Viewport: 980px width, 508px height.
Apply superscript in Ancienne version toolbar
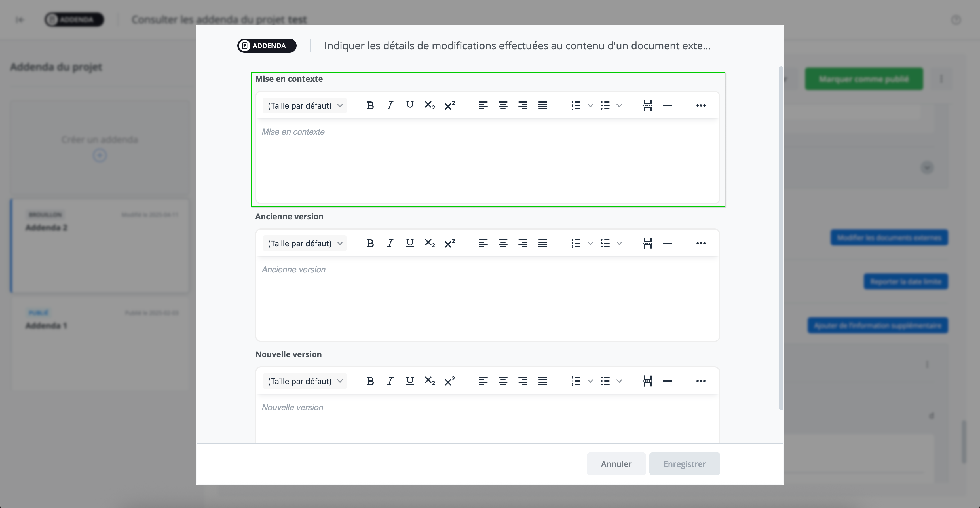tap(449, 243)
